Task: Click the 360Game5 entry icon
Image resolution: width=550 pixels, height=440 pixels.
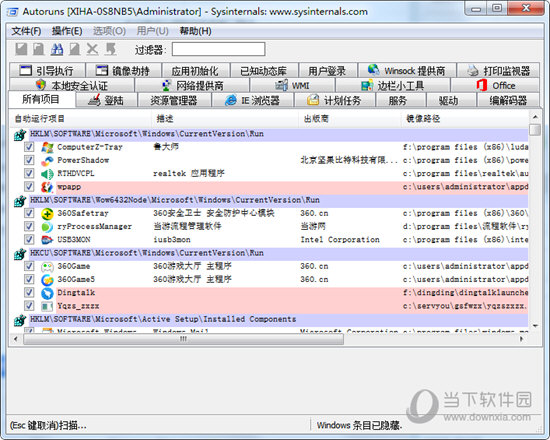Action: point(47,280)
